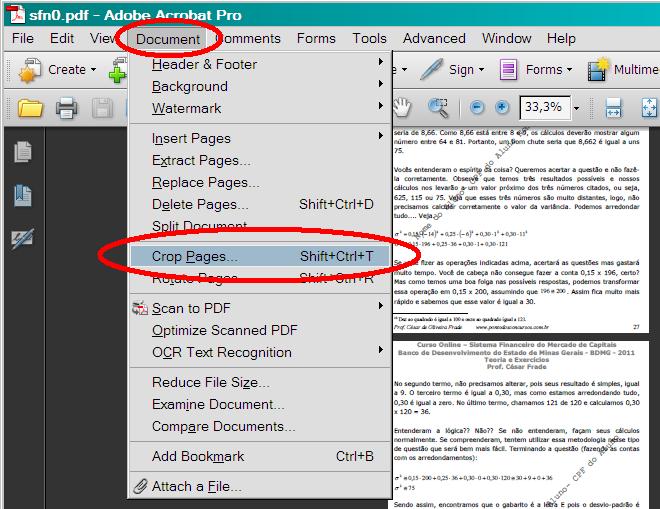660x509 pixels.
Task: Choose Replace Pages menu entry
Action: click(259, 182)
